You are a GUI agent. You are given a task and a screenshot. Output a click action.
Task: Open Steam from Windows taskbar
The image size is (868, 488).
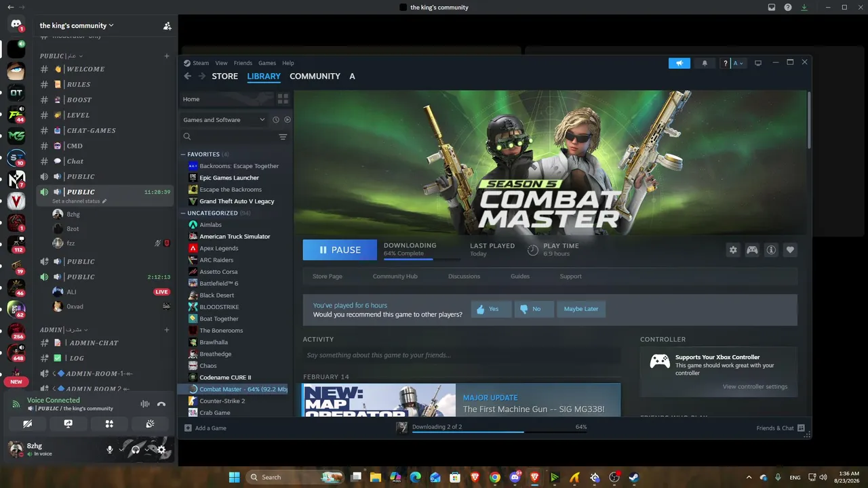[634, 477]
